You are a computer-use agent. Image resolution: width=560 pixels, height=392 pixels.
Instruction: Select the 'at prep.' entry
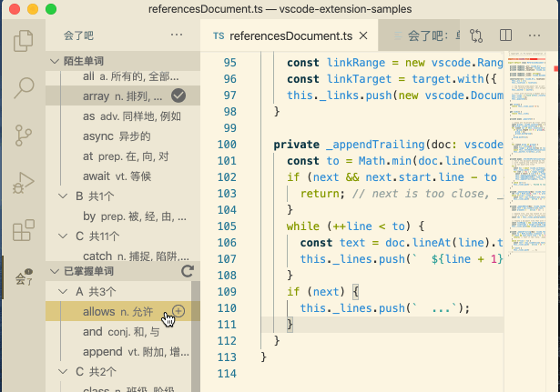coord(123,156)
